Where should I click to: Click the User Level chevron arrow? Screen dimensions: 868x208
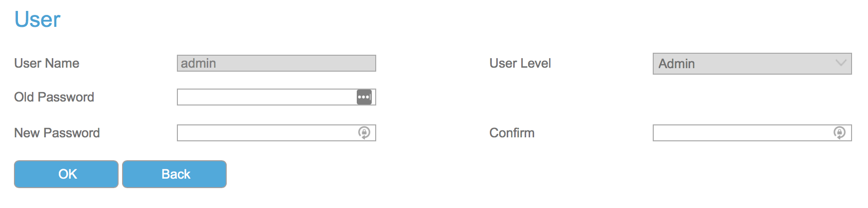coord(841,63)
